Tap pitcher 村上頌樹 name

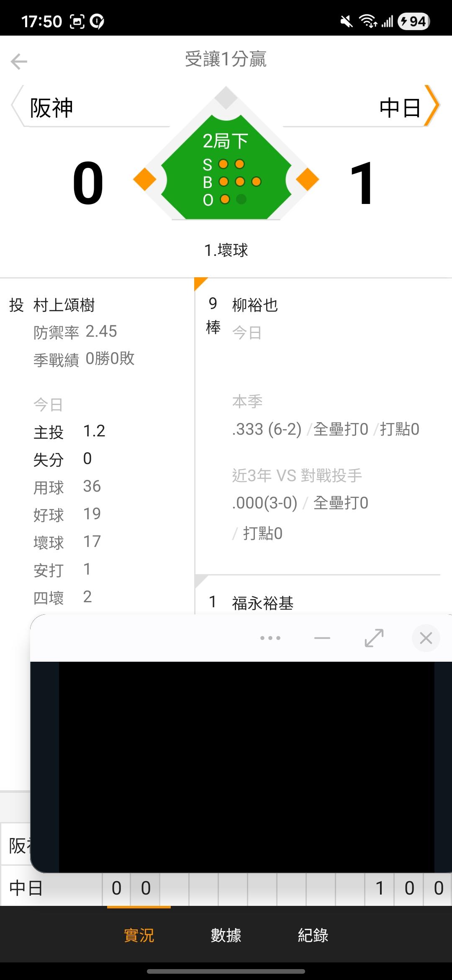(64, 305)
